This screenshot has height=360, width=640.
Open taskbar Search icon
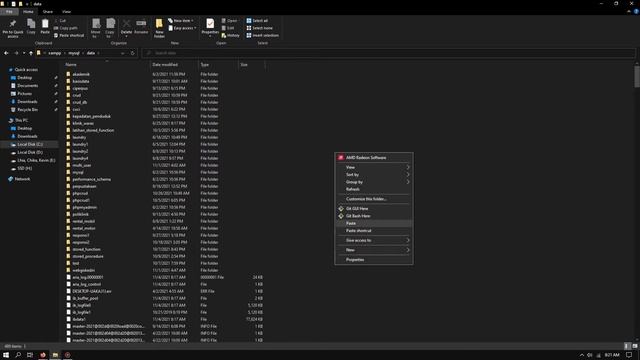pyautogui.click(x=18, y=355)
